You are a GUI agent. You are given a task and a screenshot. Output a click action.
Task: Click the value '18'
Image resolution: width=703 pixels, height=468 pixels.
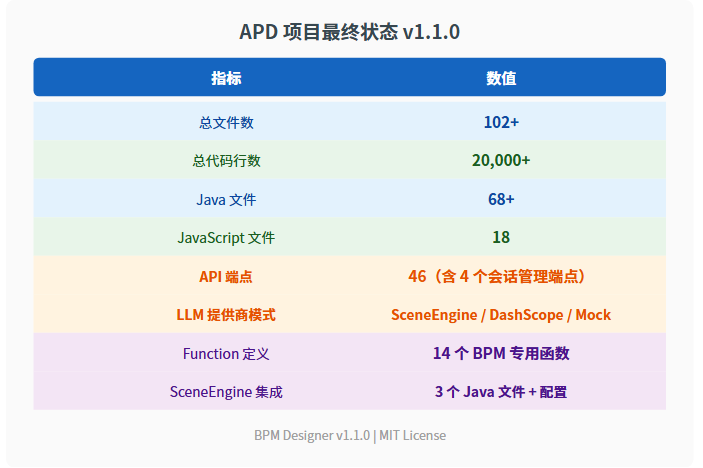(501, 237)
